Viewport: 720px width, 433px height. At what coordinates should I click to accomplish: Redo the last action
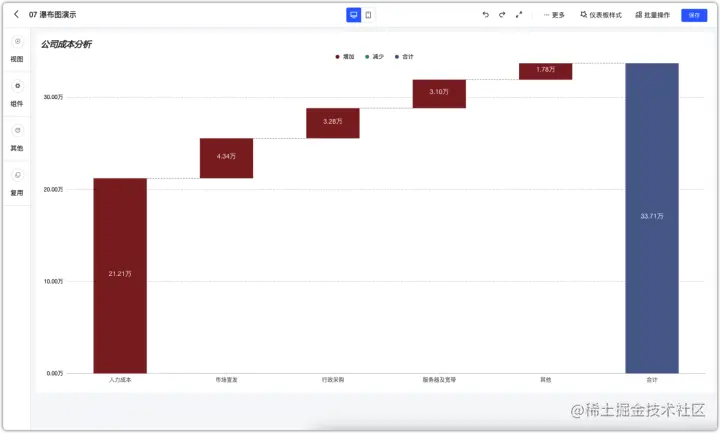[502, 15]
